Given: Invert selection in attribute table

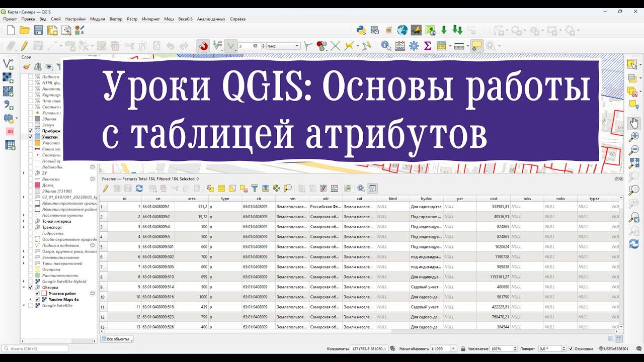Looking at the screenshot, I should (x=232, y=189).
